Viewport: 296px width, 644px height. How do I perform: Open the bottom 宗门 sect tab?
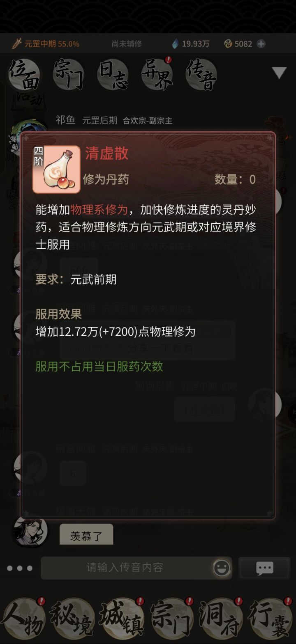click(x=172, y=620)
